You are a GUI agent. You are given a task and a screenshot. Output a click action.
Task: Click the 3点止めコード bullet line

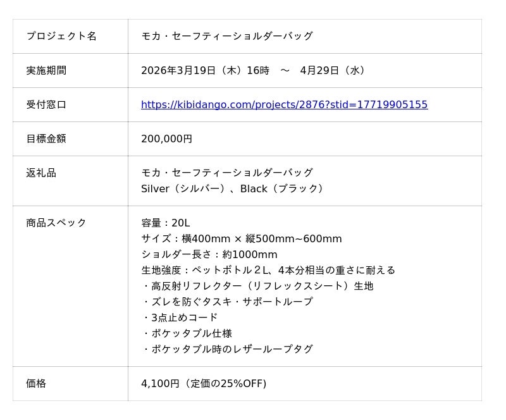pyautogui.click(x=180, y=318)
